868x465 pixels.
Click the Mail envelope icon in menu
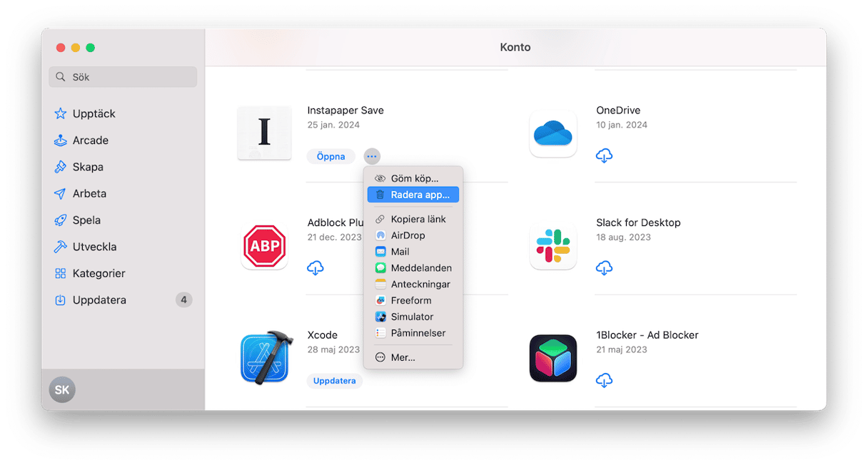[380, 252]
